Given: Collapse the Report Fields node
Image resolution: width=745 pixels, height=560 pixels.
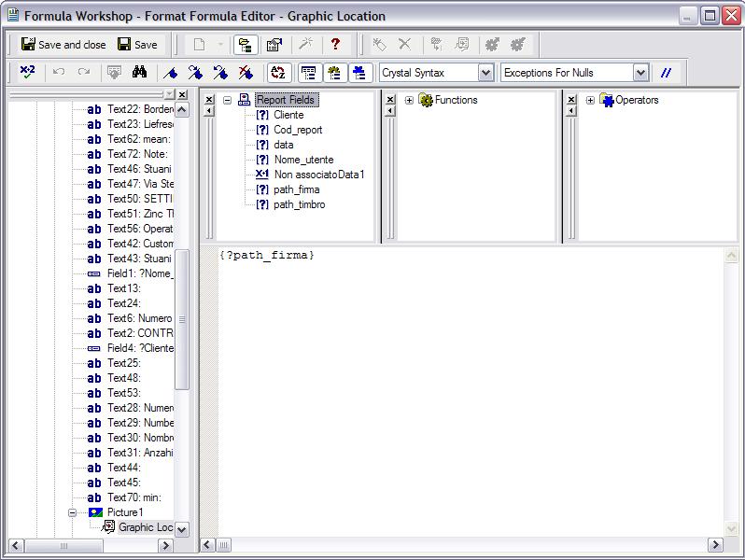Looking at the screenshot, I should (x=227, y=100).
